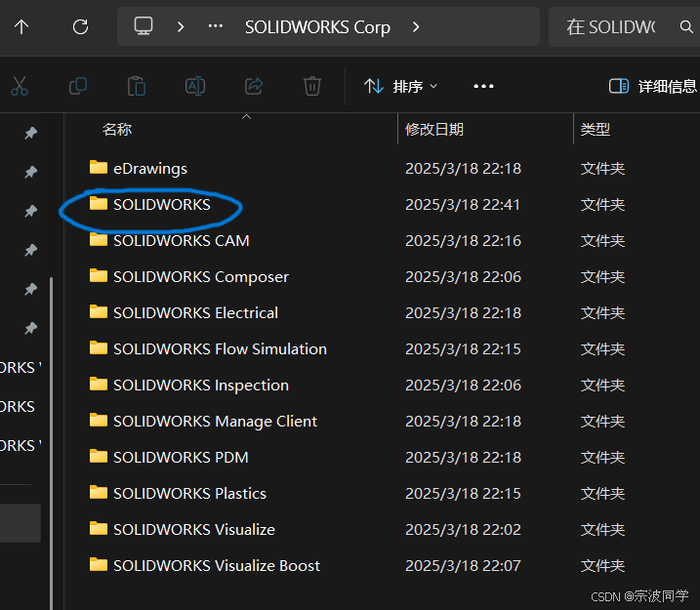Expand chevron after SOLIDWORKS Corp breadcrumb
Image resolution: width=700 pixels, height=610 pixels.
[416, 27]
